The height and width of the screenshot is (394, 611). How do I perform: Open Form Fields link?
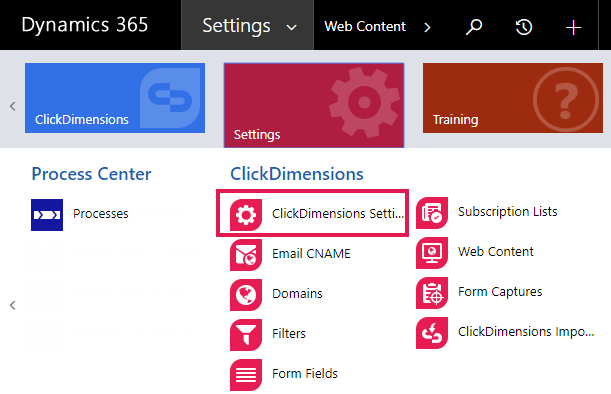pyautogui.click(x=305, y=374)
